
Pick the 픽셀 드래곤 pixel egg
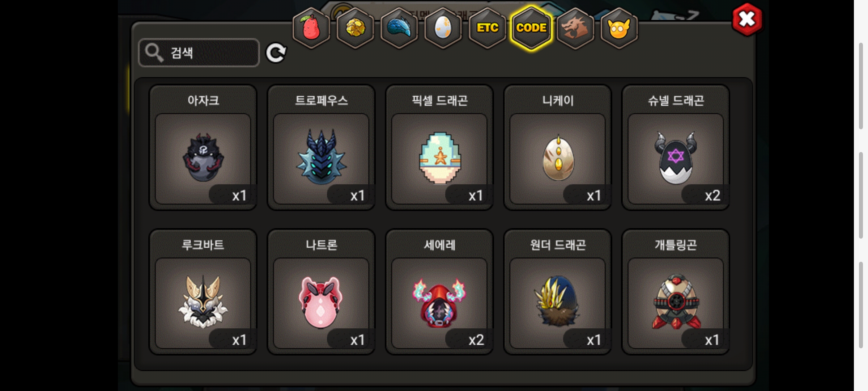pos(439,147)
